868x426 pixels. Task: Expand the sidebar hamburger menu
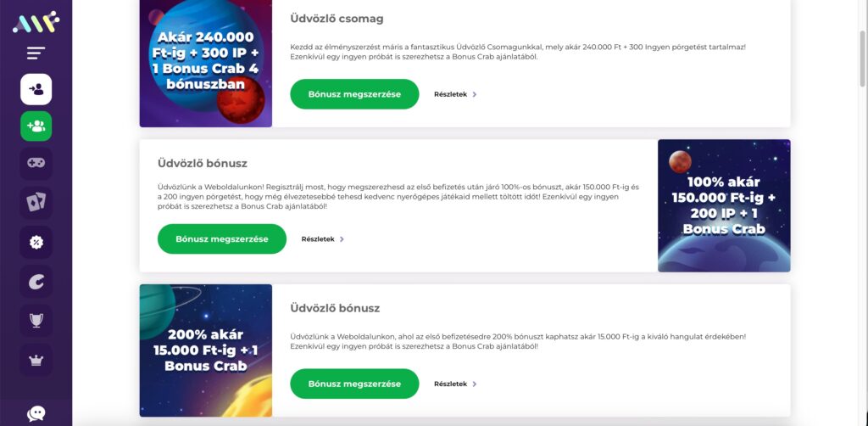[x=36, y=53]
